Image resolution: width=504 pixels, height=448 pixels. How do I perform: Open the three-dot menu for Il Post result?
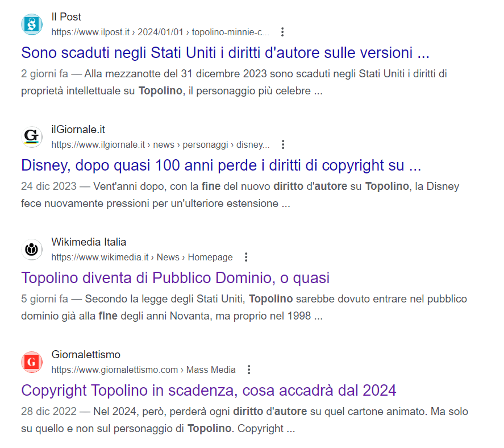[x=282, y=32]
